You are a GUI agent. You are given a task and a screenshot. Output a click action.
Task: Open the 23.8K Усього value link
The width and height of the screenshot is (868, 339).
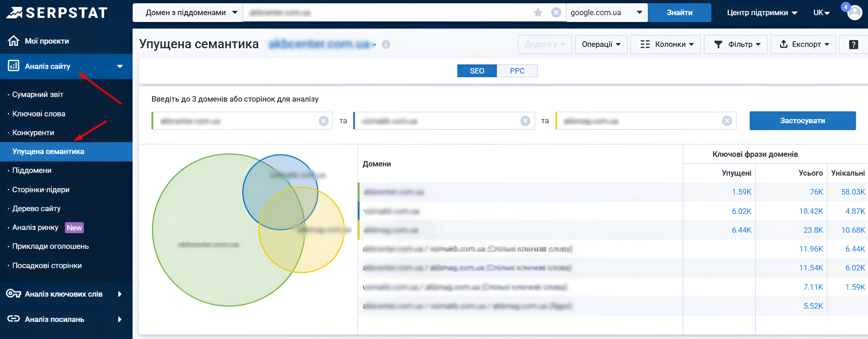813,230
